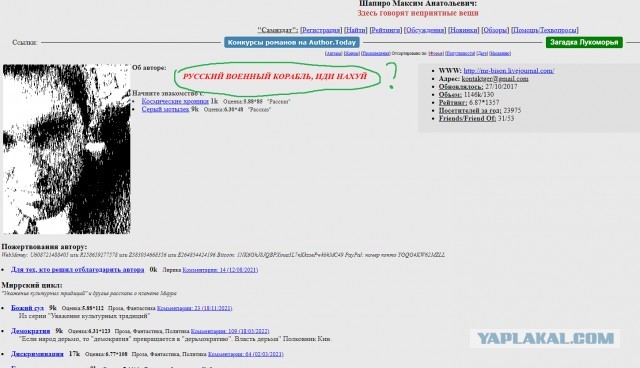Open the mr-bison livejournal WWW link
Image resolution: width=640 pixels, height=368 pixels.
pyautogui.click(x=509, y=71)
